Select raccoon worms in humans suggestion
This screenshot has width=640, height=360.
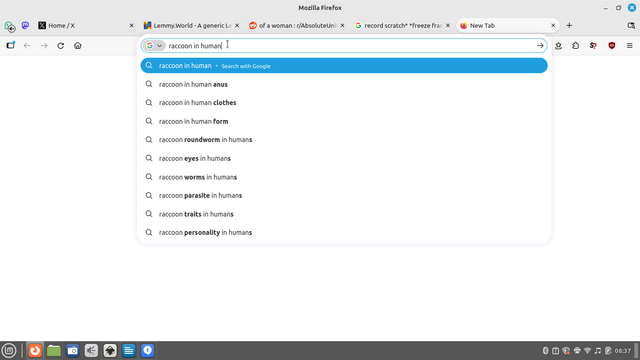pyautogui.click(x=344, y=177)
